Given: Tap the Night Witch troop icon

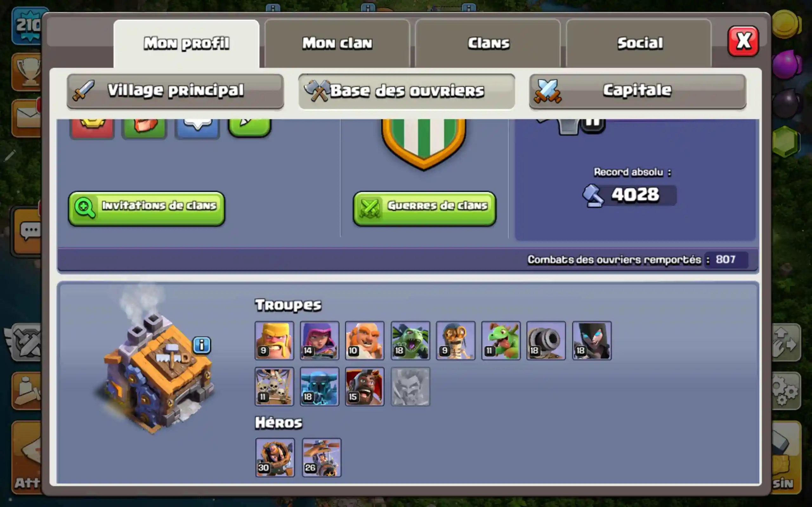Looking at the screenshot, I should click(x=592, y=340).
